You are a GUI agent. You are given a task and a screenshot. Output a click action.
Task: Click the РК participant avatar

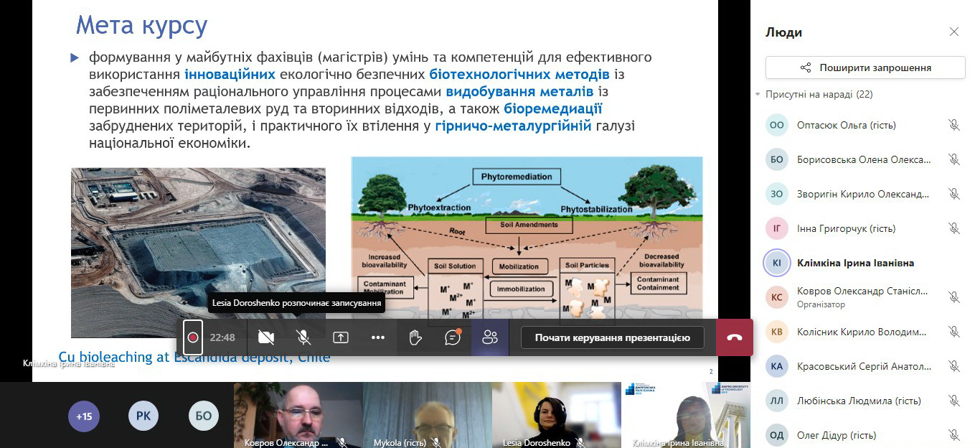[x=143, y=416]
